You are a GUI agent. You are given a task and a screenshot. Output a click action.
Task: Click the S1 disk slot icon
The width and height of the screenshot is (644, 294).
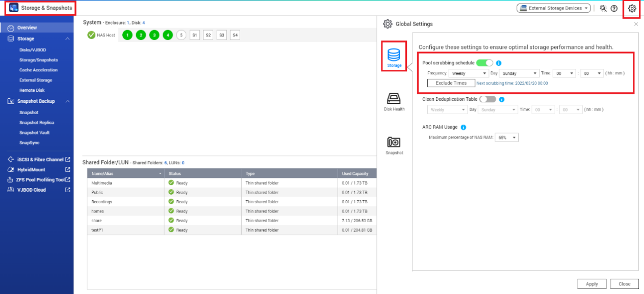[195, 35]
